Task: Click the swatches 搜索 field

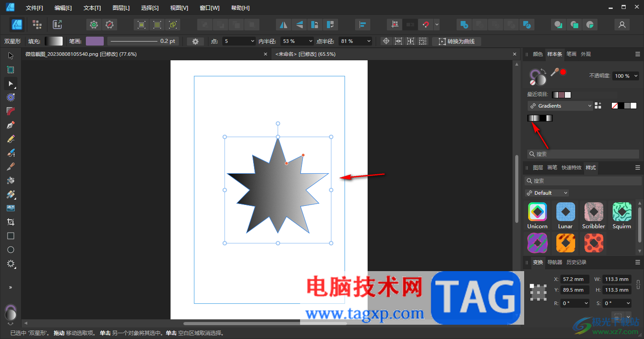Action: click(x=583, y=154)
